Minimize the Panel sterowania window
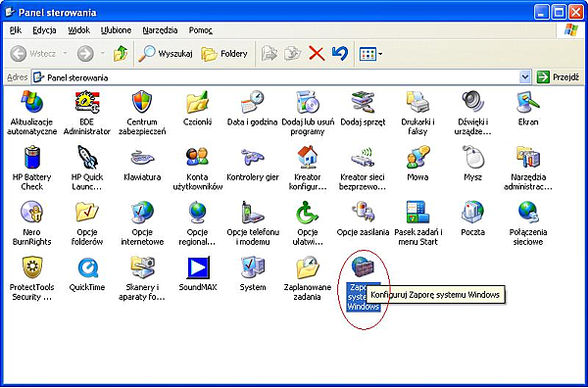588x388 pixels. [542, 13]
